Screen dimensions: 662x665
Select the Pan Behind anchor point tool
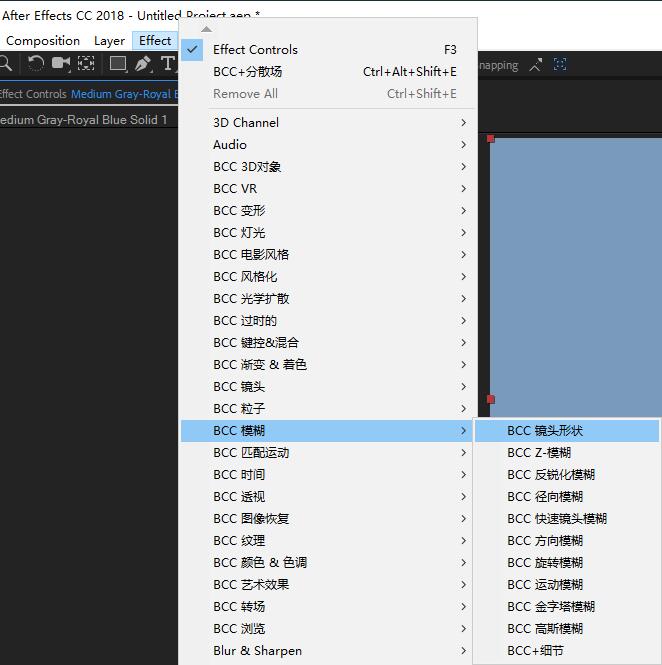(x=86, y=64)
